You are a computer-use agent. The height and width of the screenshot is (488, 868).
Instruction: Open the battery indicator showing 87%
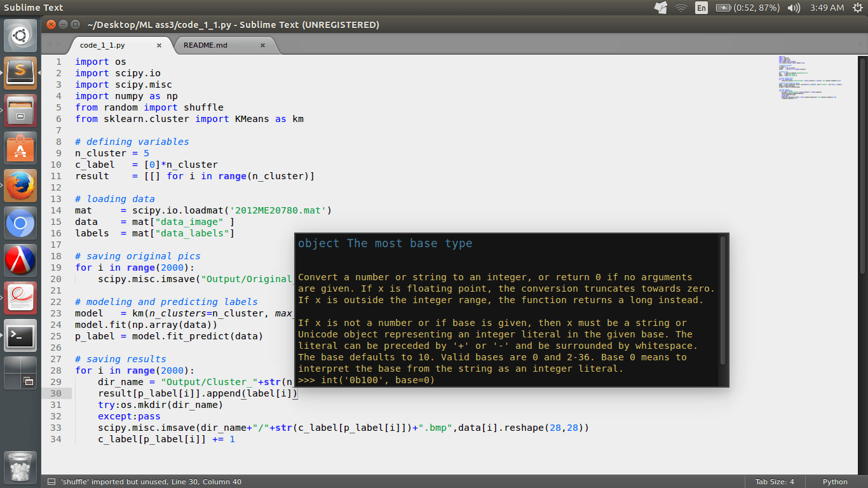pos(747,8)
